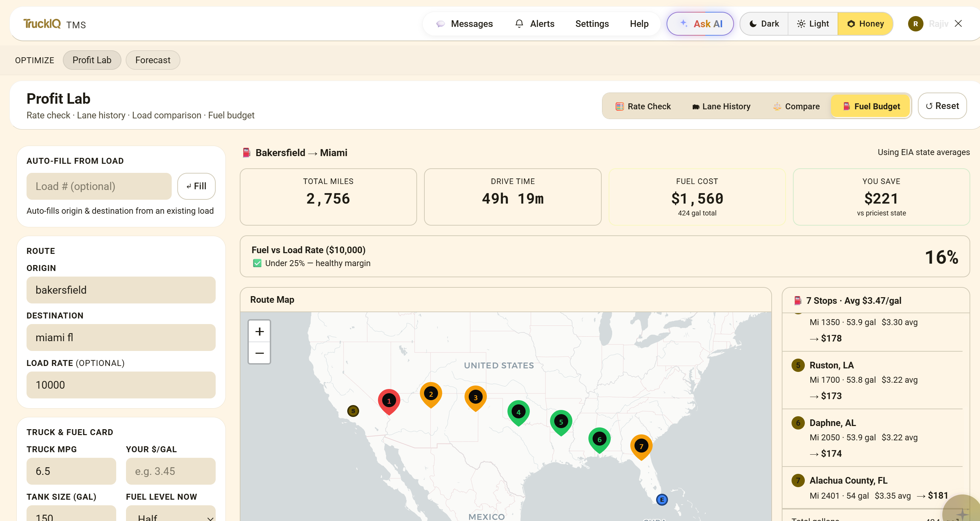The image size is (980, 521).
Task: Click green fuel stop pin 4
Action: tap(519, 412)
